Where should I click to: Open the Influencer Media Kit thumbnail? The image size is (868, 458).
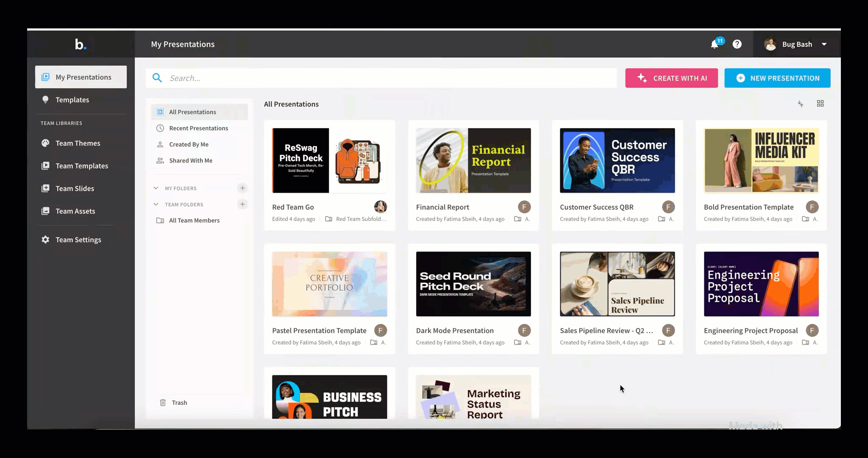click(x=761, y=160)
